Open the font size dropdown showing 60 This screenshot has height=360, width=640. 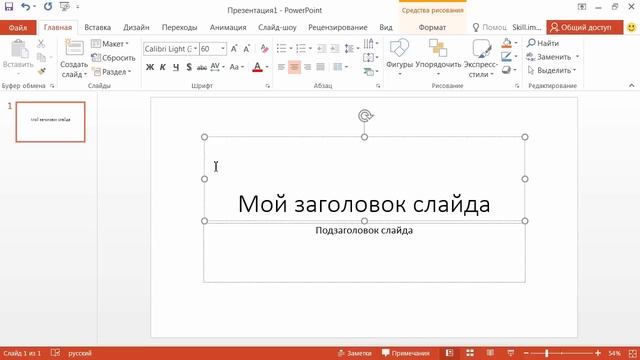(x=223, y=49)
